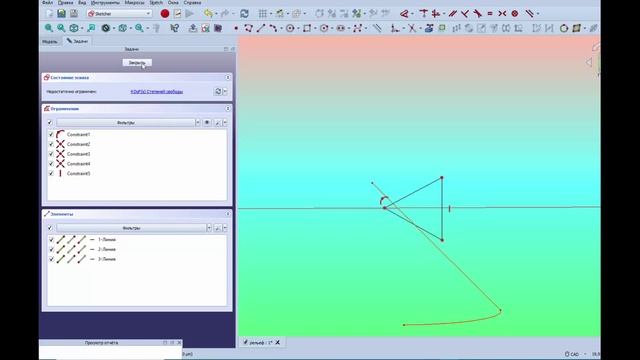
Task: Click the Macros editor icon
Action: click(177, 13)
